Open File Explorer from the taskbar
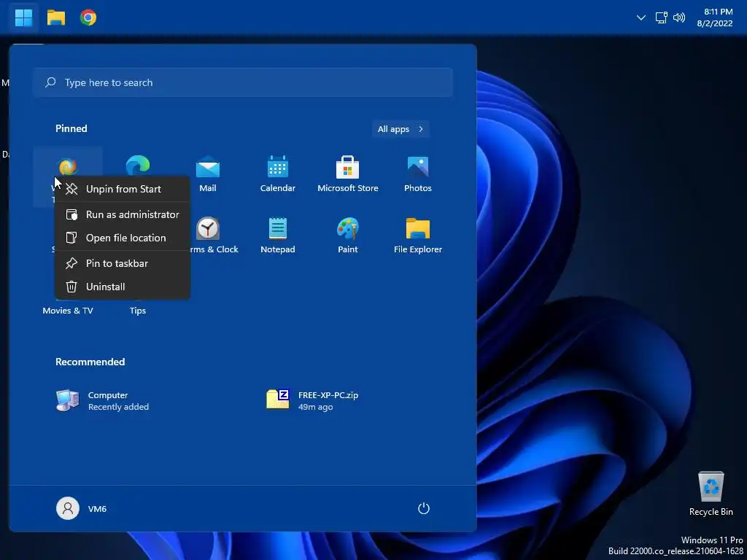 (55, 17)
